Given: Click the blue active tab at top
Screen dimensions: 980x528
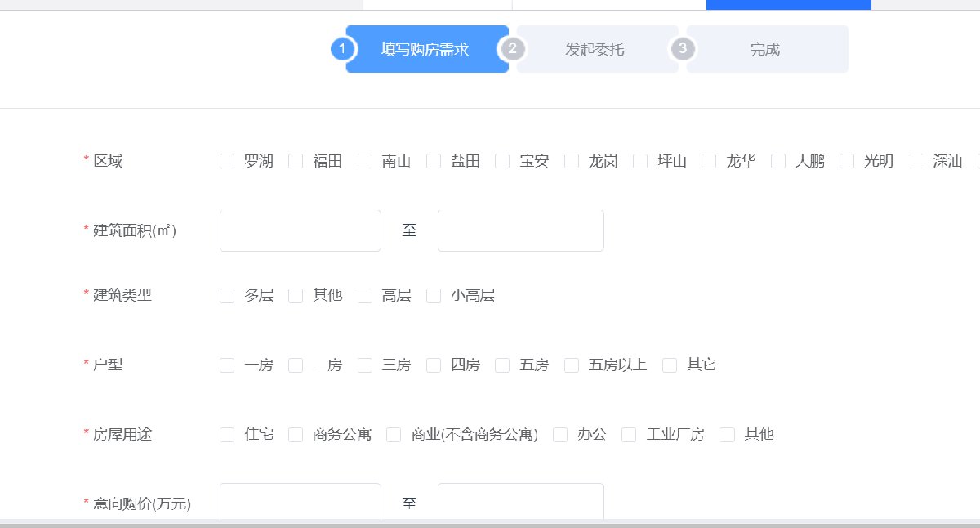Looking at the screenshot, I should [788, 5].
